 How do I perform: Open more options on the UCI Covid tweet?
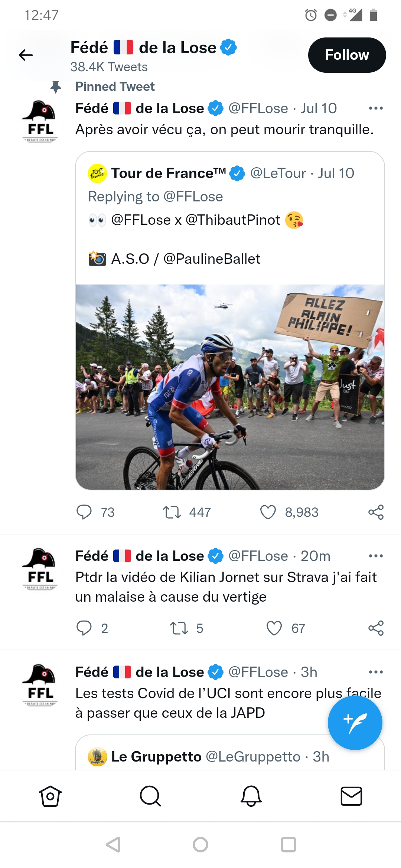376,672
